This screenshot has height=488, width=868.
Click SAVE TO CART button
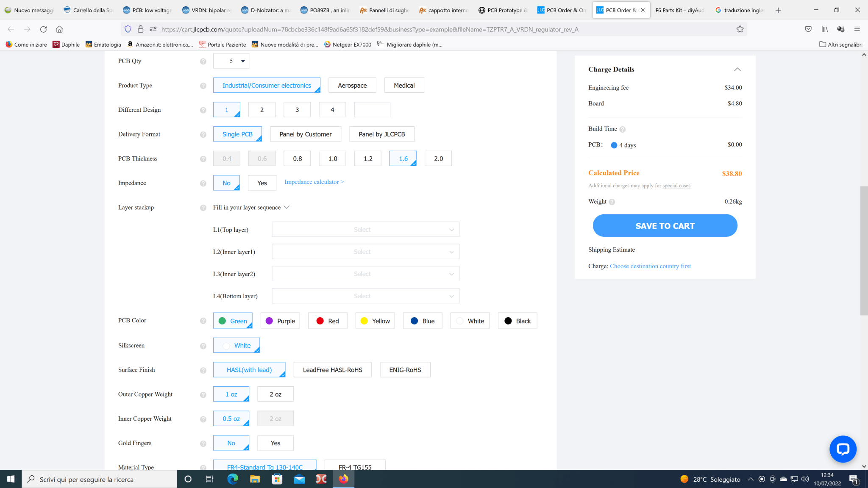tap(665, 226)
